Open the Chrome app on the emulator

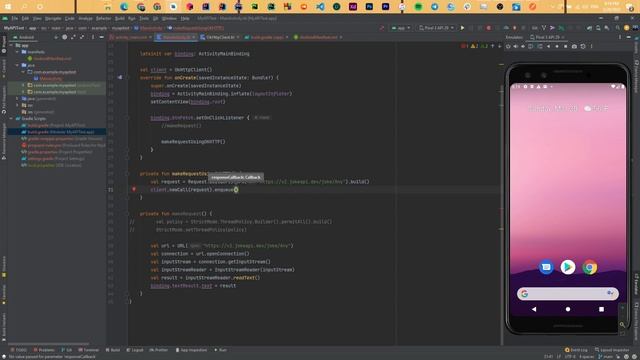click(x=589, y=267)
